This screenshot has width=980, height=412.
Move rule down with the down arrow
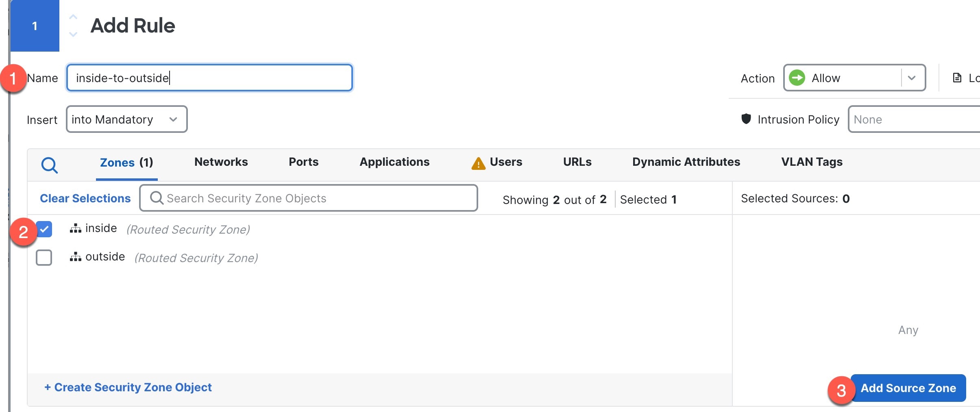[x=73, y=35]
